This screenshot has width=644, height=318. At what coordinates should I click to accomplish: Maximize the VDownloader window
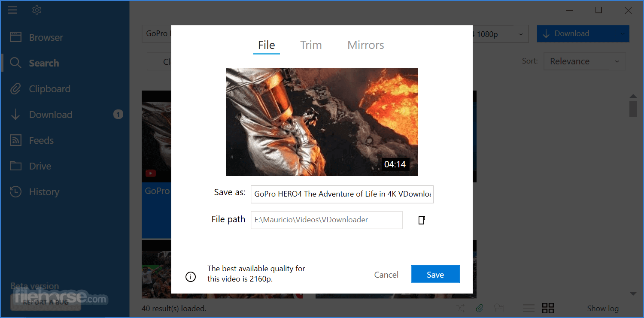coord(598,10)
